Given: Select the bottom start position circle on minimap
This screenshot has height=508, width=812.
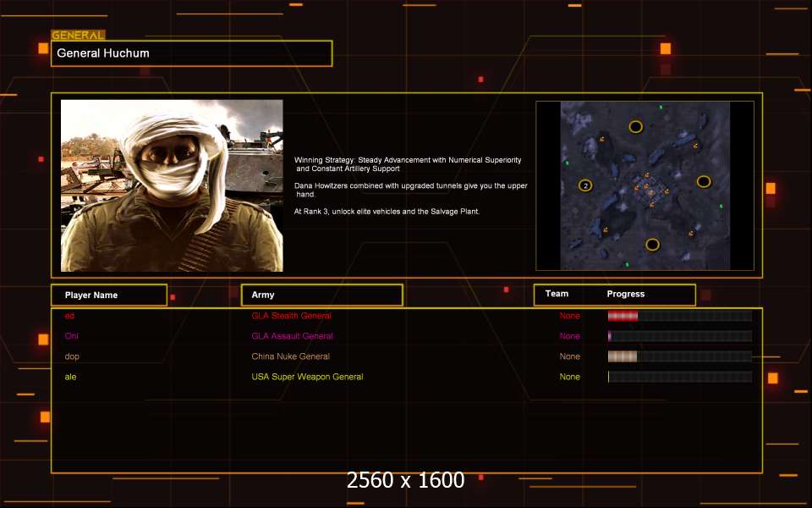Looking at the screenshot, I should [x=652, y=245].
